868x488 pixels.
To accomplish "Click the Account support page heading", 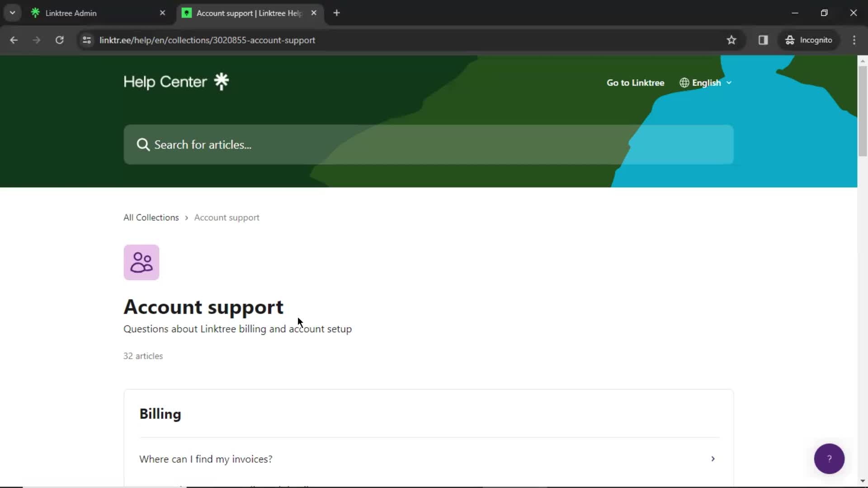I will pyautogui.click(x=203, y=307).
